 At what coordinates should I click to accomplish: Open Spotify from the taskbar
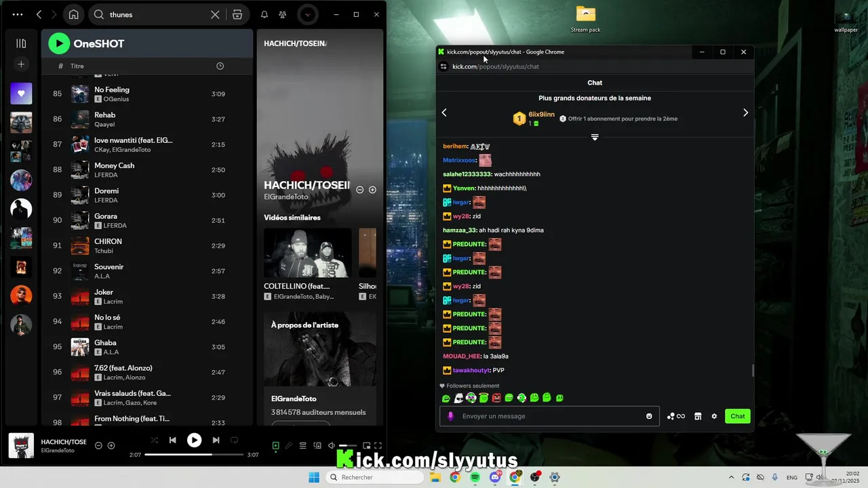pyautogui.click(x=475, y=477)
